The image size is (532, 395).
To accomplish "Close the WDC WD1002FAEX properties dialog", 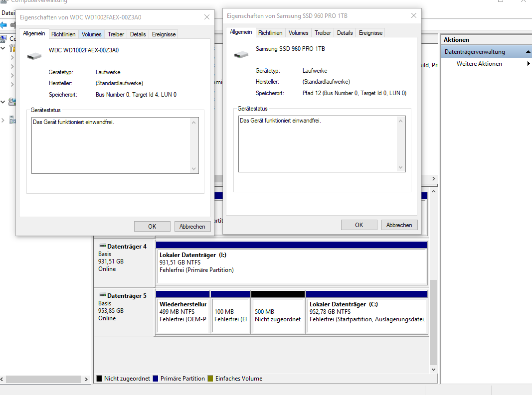I will coord(206,17).
